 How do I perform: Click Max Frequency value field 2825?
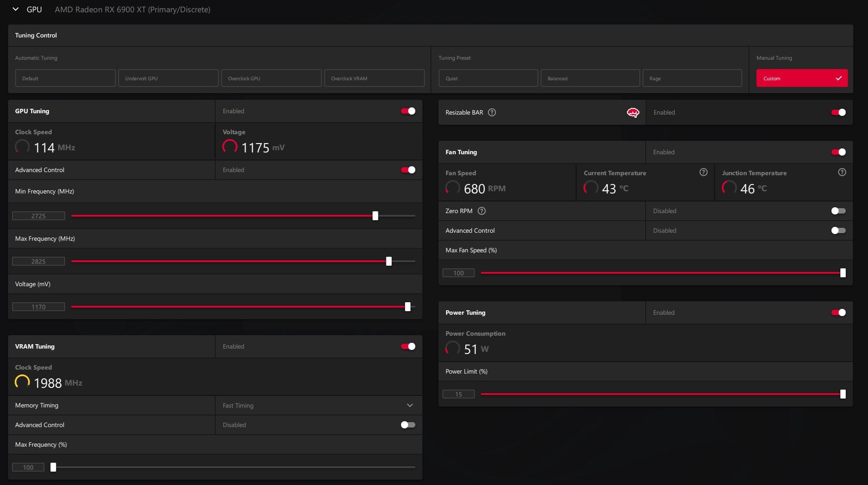[38, 261]
